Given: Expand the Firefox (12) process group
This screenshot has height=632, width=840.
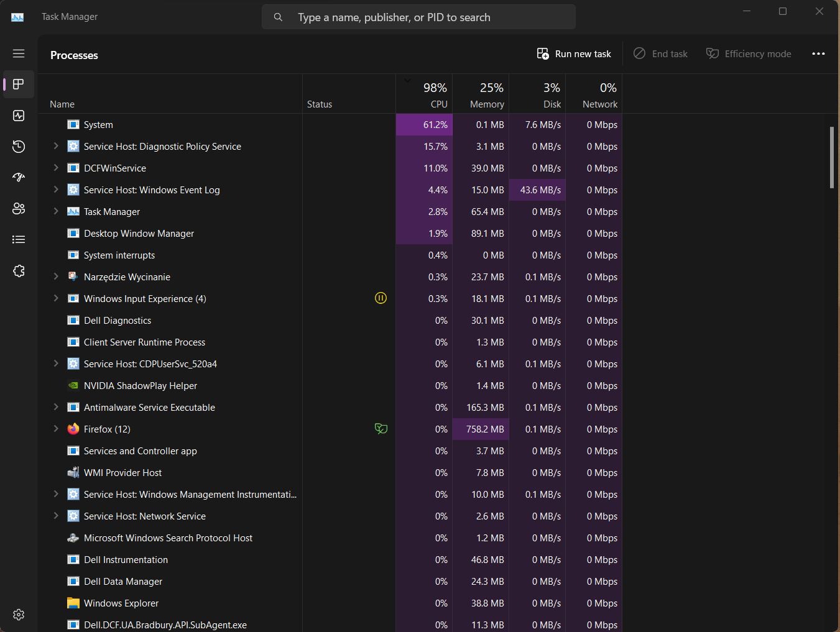Looking at the screenshot, I should (56, 429).
